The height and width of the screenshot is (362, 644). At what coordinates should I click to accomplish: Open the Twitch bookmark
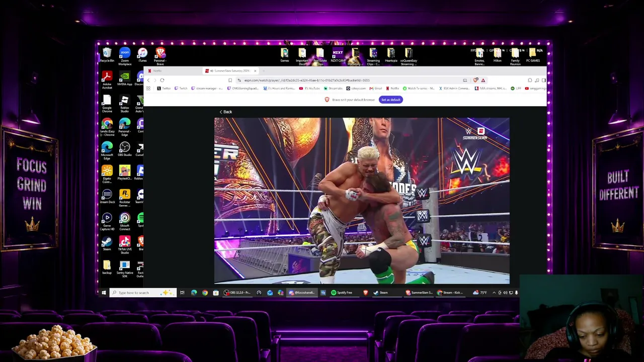pyautogui.click(x=181, y=88)
